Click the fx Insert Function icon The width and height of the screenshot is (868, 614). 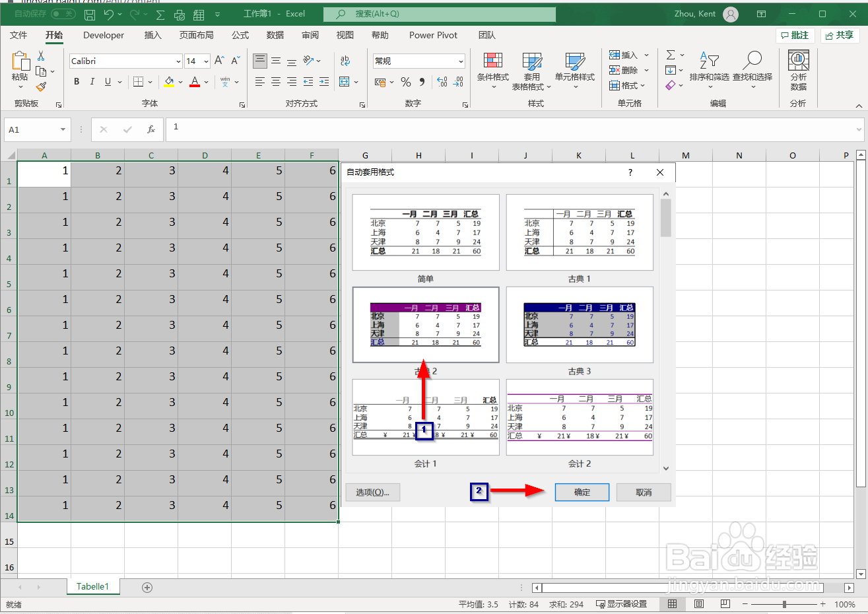[151, 129]
